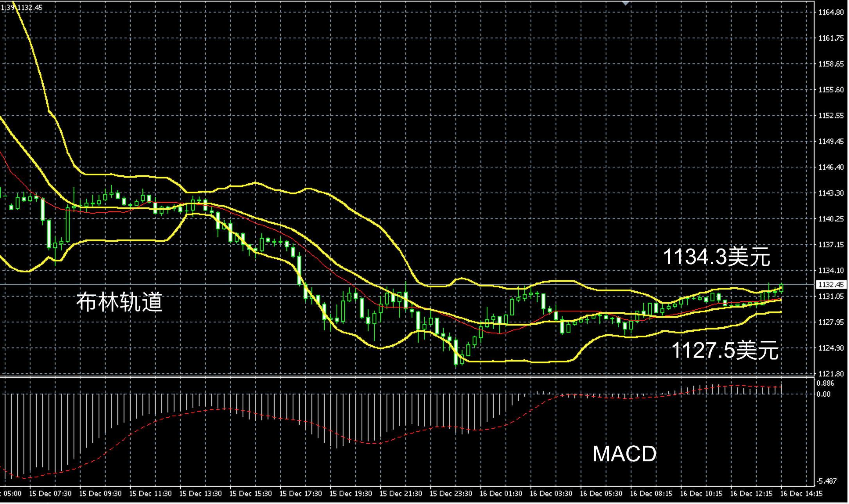The height and width of the screenshot is (504, 849).
Task: Click the 15 Dec 07:30 time label
Action: (50, 493)
